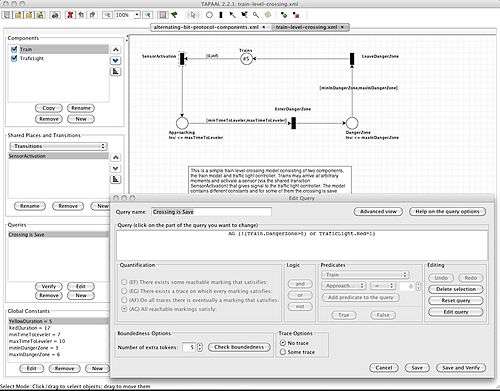
Task: Click Check Boundedness button
Action: (239, 347)
